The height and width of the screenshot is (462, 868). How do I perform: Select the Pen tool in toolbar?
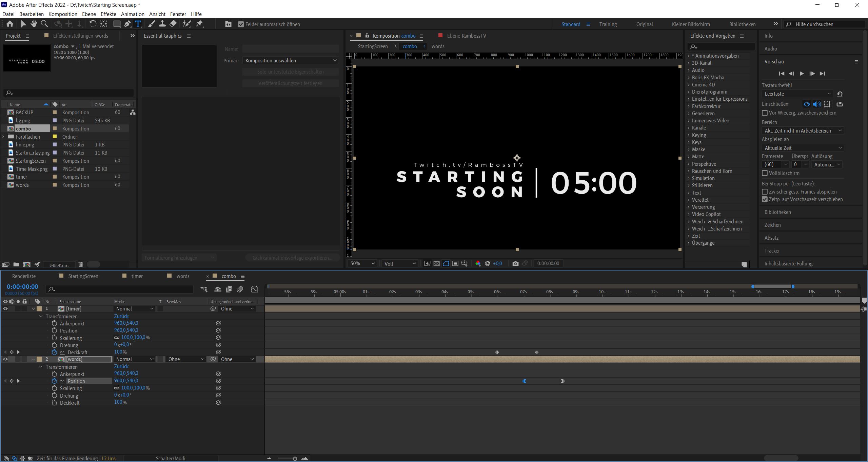tap(127, 24)
